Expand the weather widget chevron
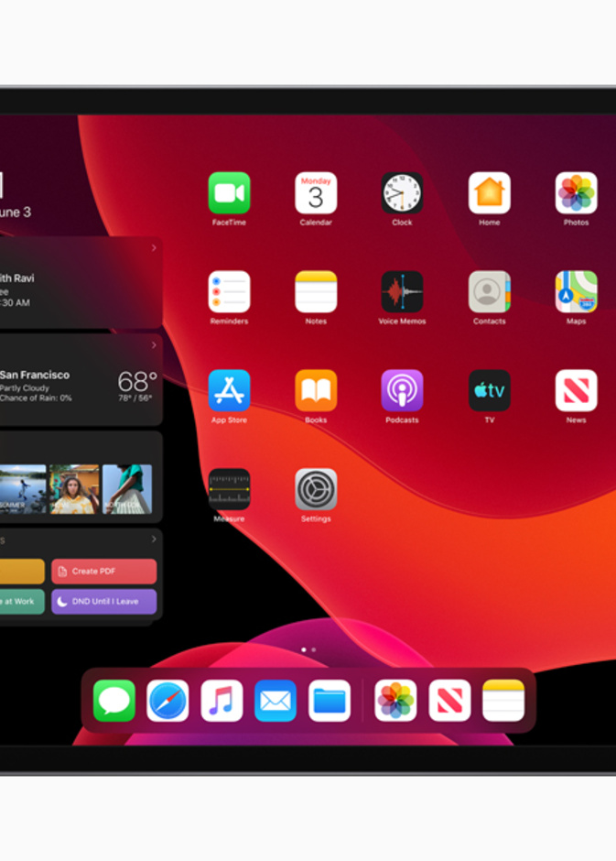 tap(154, 344)
